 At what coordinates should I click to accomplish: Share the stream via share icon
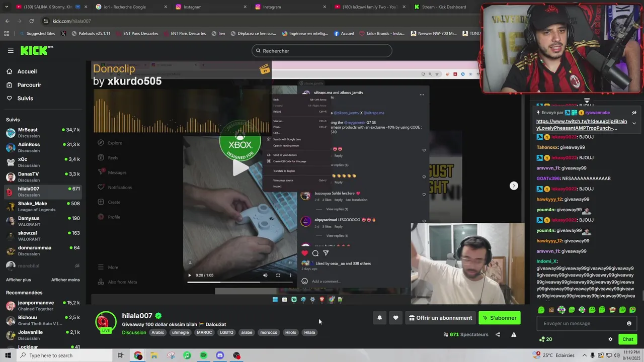pos(498,334)
